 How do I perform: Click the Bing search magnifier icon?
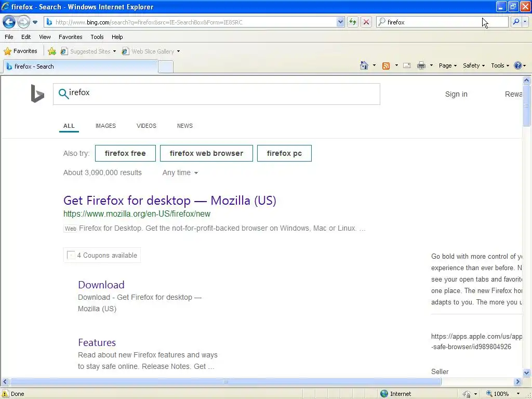click(63, 94)
